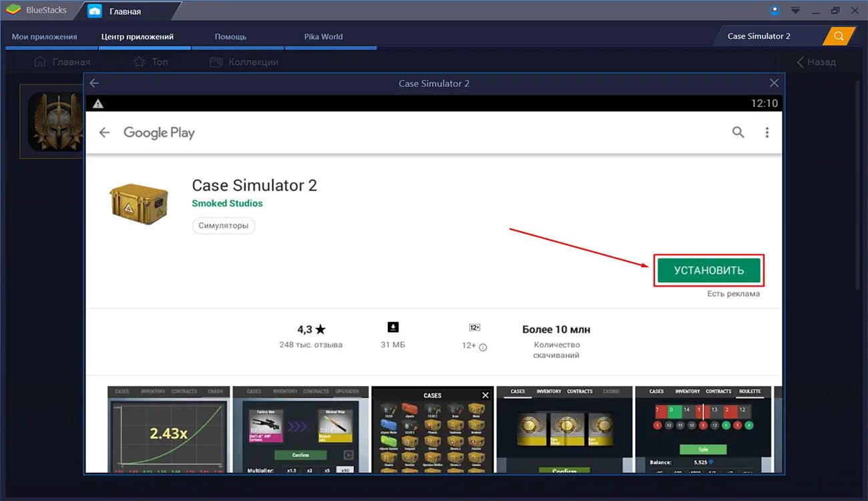Viewport: 868px width, 501px height.
Task: Click the account profile icon in title bar
Action: click(775, 10)
